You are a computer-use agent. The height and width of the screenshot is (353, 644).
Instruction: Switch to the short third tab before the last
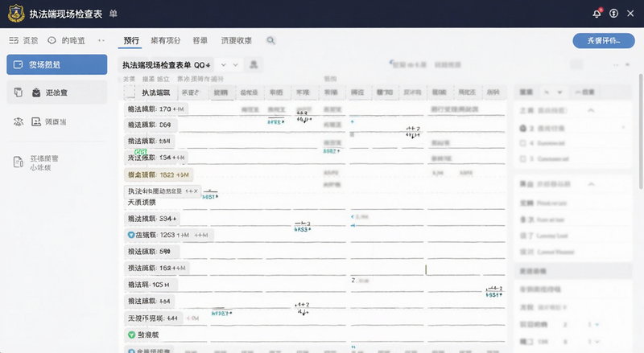(200, 41)
